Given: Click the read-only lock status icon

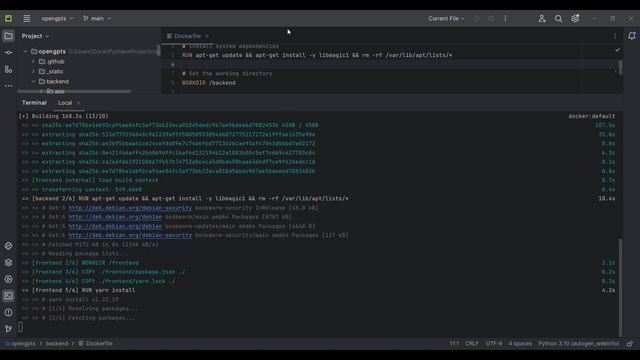Looking at the screenshot, I should [630, 344].
